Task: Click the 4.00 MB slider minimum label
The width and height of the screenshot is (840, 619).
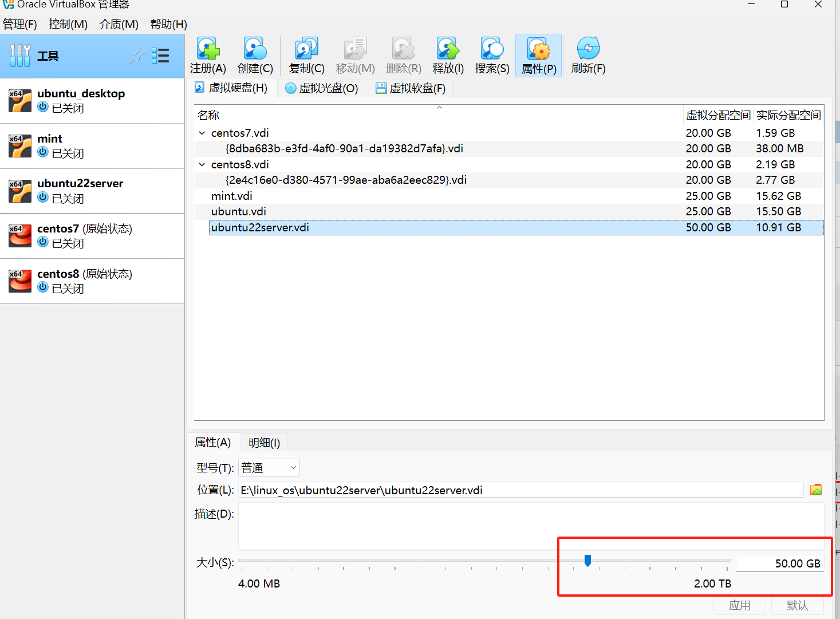Action: pos(259,583)
